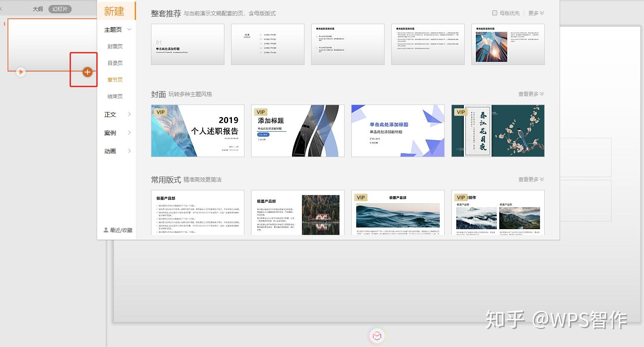Image resolution: width=644 pixels, height=347 pixels.
Task: Pick the layout with skyscraper photo
Action: click(x=508, y=44)
